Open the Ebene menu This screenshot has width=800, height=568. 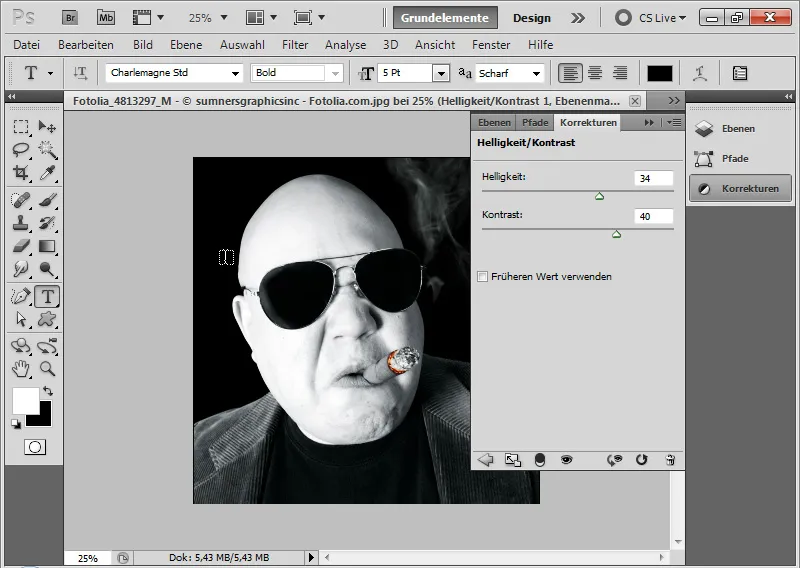pyautogui.click(x=186, y=45)
